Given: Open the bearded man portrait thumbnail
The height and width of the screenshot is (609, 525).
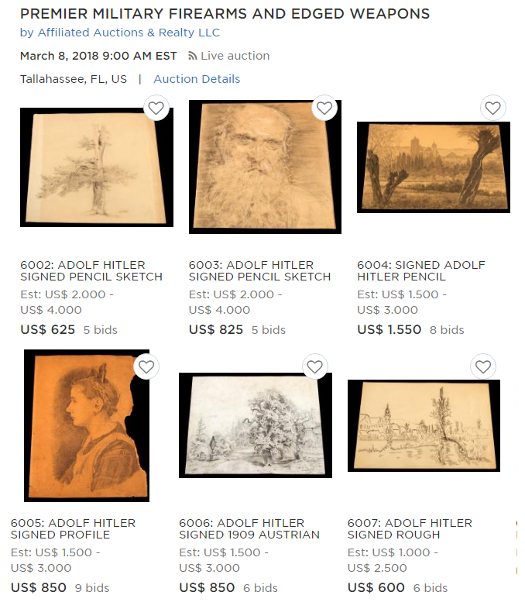Looking at the screenshot, I should (x=265, y=167).
